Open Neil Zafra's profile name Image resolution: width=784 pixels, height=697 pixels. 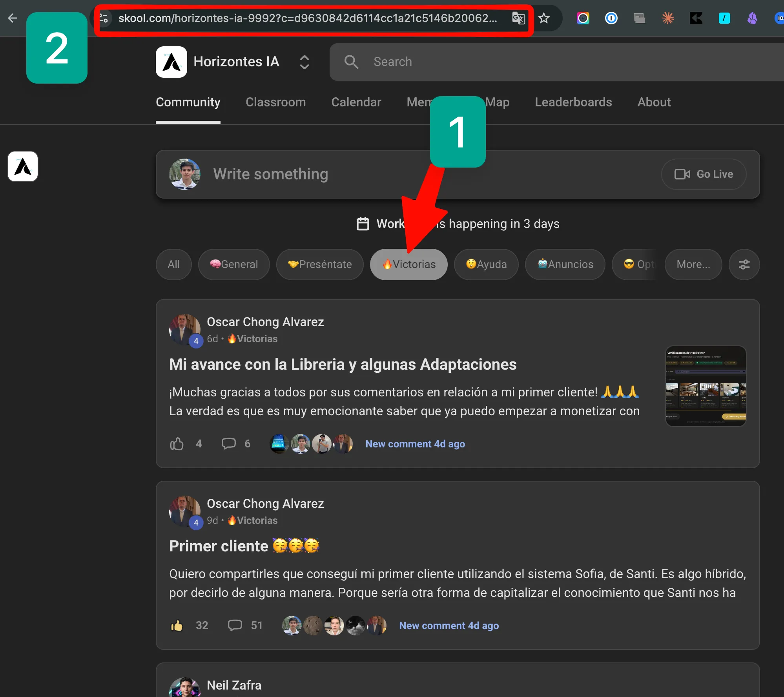[x=234, y=685]
